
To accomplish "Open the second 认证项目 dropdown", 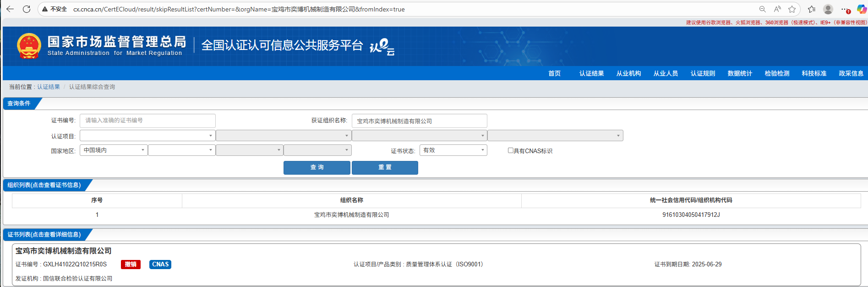I will pyautogui.click(x=283, y=136).
